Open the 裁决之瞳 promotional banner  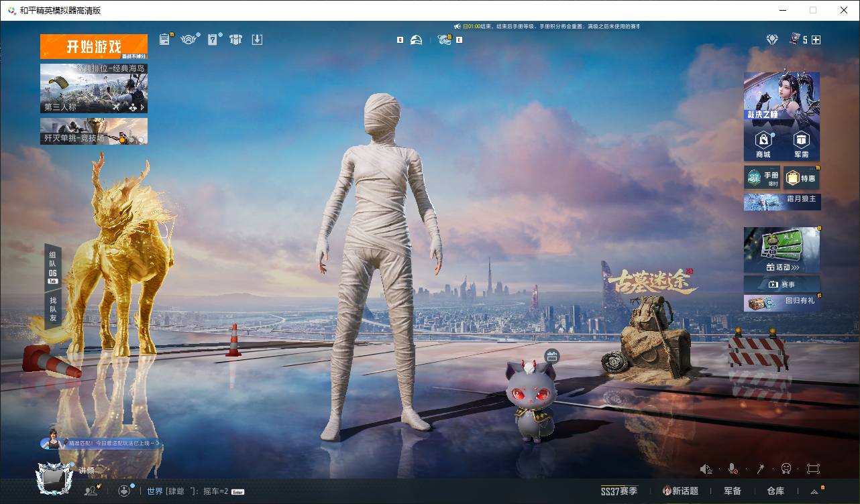click(x=782, y=97)
